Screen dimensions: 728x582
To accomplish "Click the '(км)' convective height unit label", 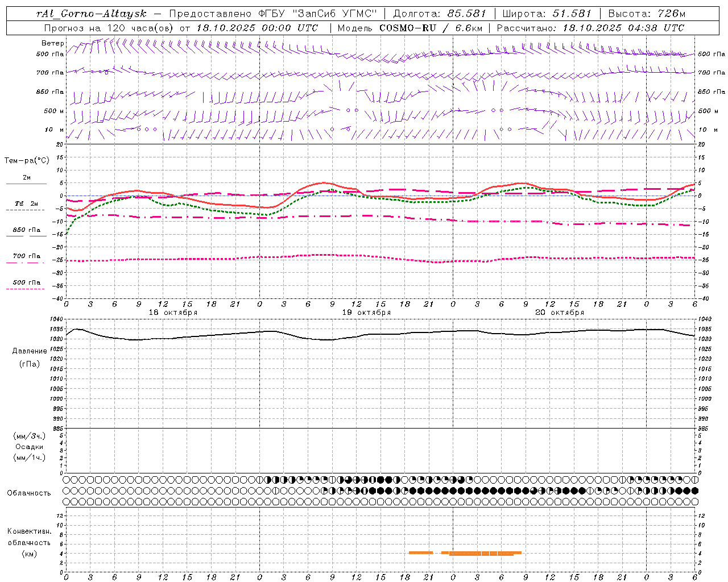I will click(x=30, y=554).
